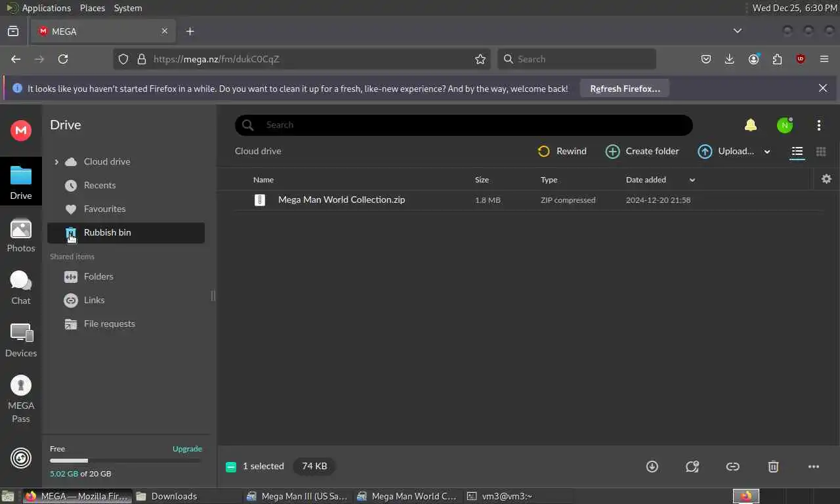
Task: Open the three-dot main menu top right
Action: click(x=818, y=125)
